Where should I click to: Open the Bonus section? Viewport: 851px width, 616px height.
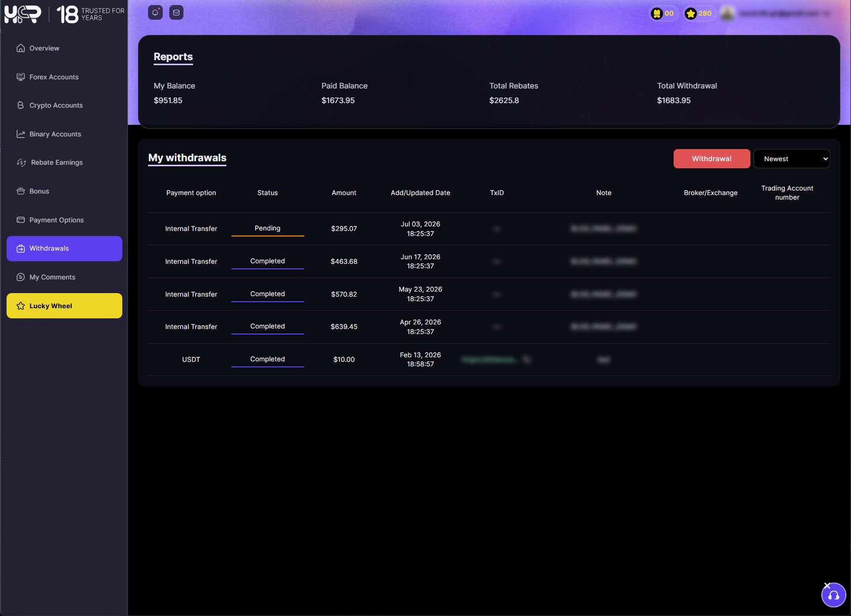[64, 191]
